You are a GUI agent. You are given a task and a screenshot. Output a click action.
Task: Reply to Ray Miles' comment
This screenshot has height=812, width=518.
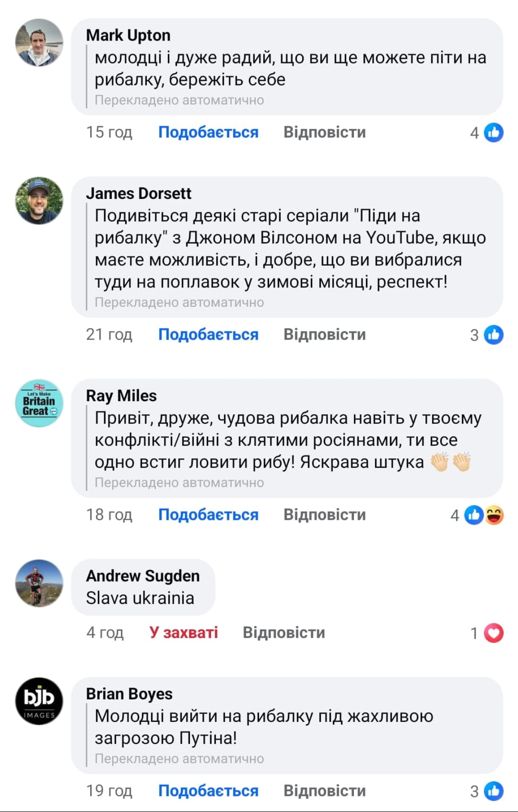[x=324, y=515]
